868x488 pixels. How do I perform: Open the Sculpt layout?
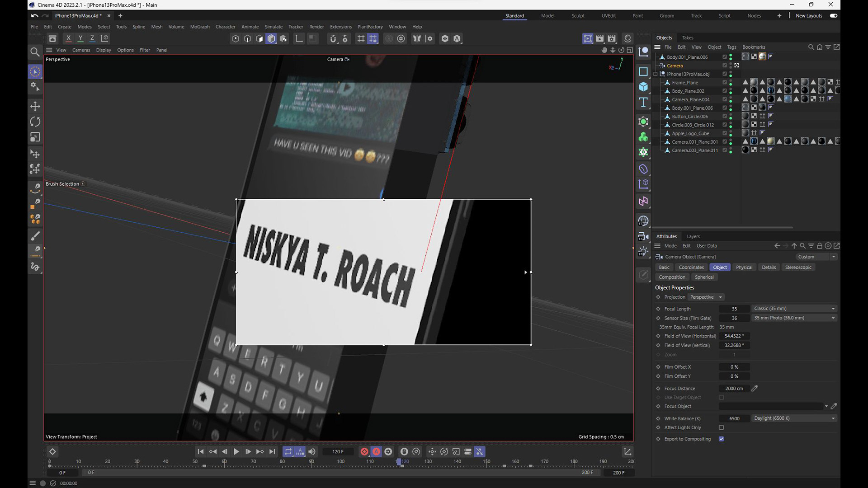(578, 16)
